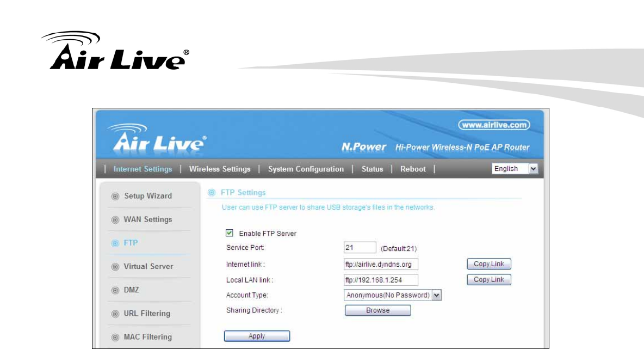Click the N.Power product name
This screenshot has height=349, width=644.
363,147
